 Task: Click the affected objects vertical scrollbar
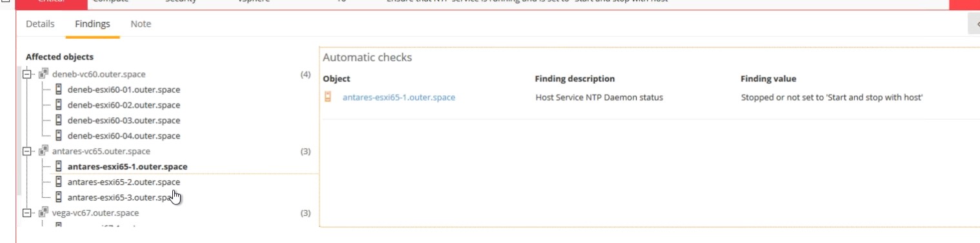coord(19,129)
